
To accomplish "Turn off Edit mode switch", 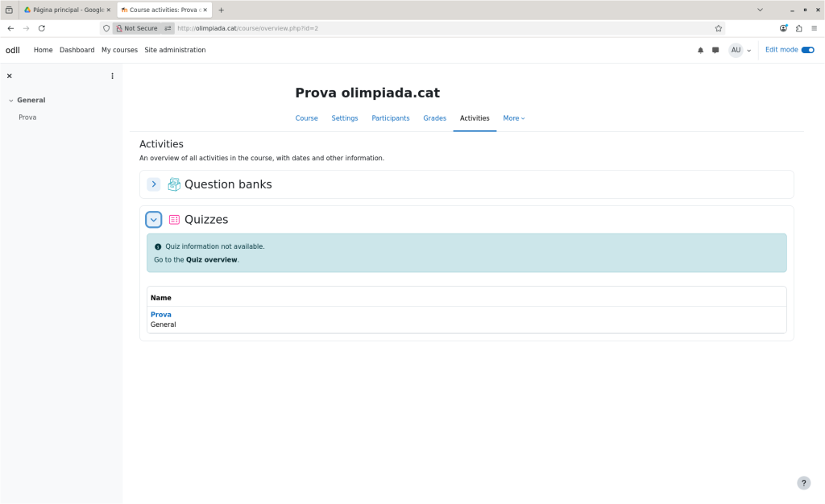I will [807, 50].
